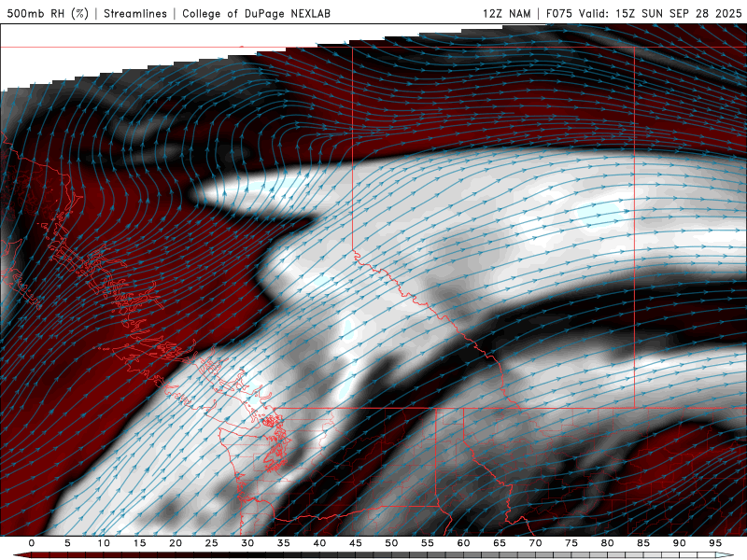Click the colorbar label "50"
747x560 pixels.
[x=391, y=543]
